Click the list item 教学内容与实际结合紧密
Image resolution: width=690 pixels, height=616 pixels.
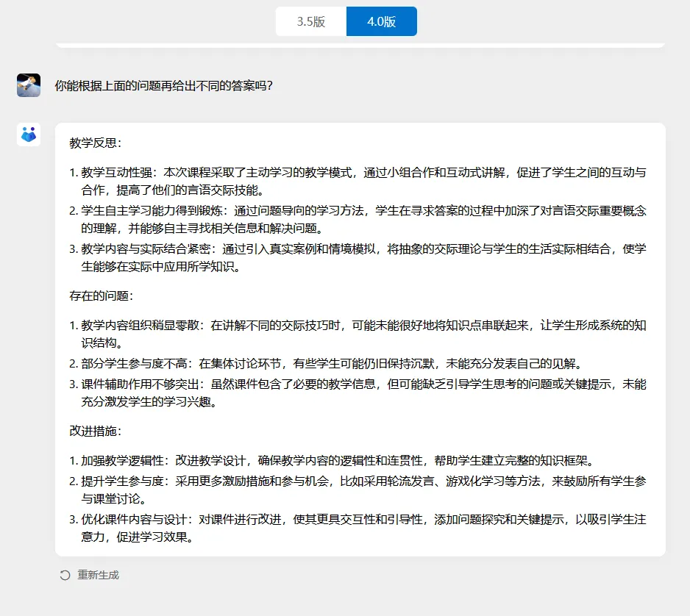pos(358,258)
